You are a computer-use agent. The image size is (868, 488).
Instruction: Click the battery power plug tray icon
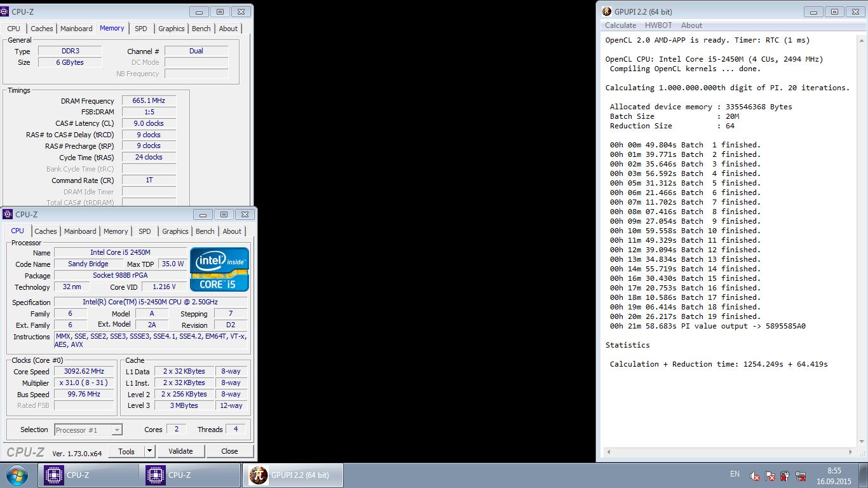(x=785, y=476)
